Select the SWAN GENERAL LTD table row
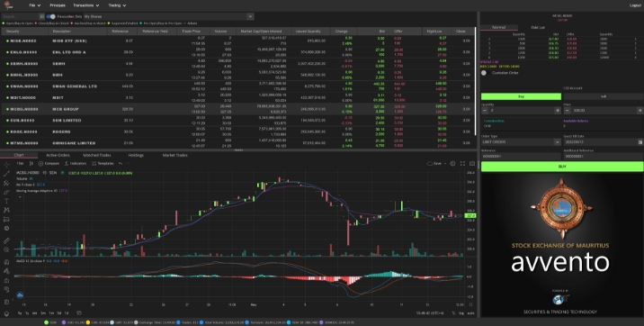The image size is (644, 326). pos(237,86)
